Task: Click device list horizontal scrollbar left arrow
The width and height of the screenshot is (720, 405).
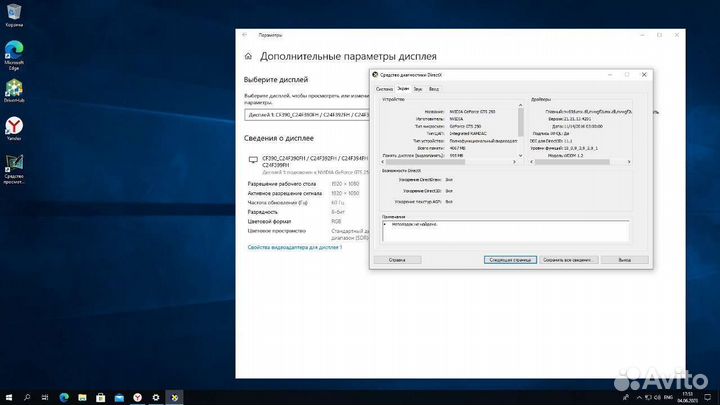Action: click(x=383, y=162)
